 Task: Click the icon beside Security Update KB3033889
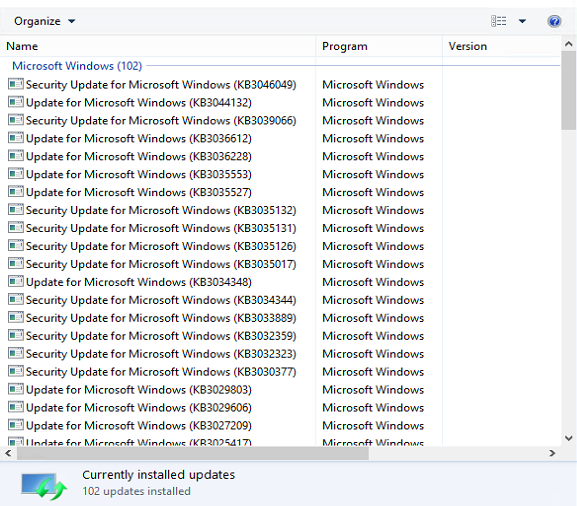(x=16, y=317)
